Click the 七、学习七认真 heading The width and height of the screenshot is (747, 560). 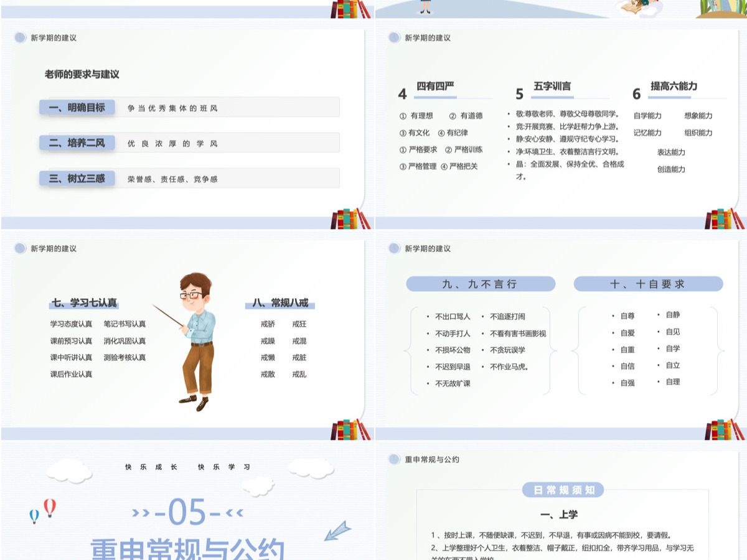point(84,303)
